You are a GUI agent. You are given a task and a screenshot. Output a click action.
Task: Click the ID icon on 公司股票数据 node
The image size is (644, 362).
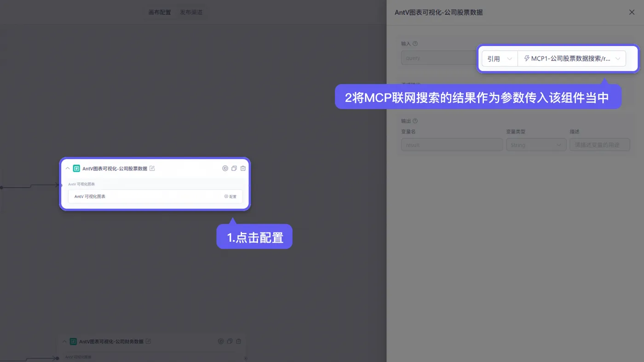tap(225, 169)
